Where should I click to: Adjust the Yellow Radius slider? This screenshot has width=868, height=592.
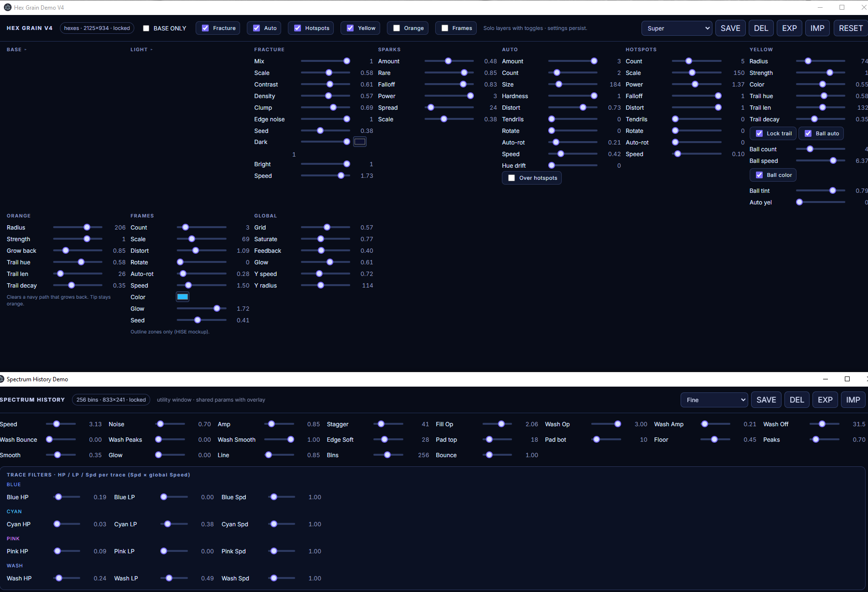coord(821,61)
